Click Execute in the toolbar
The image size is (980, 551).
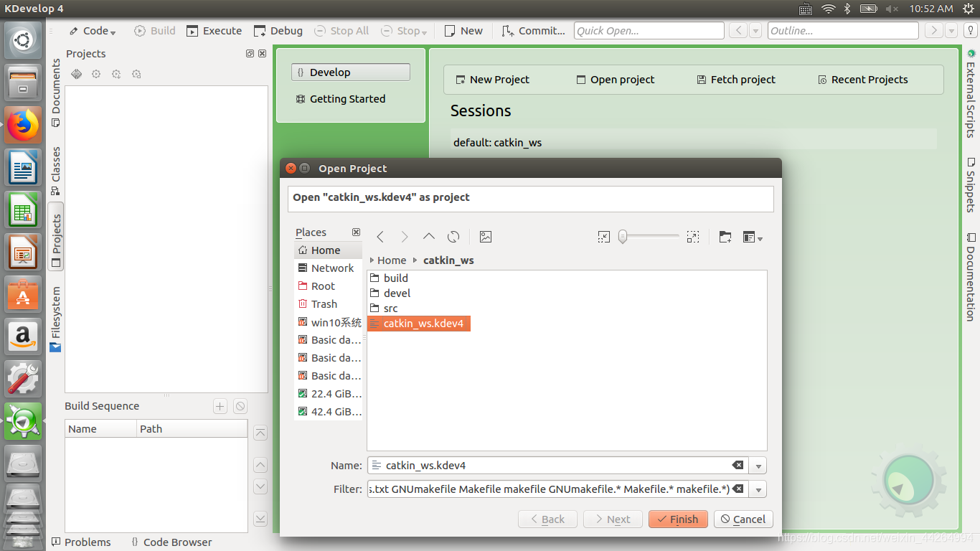click(215, 31)
